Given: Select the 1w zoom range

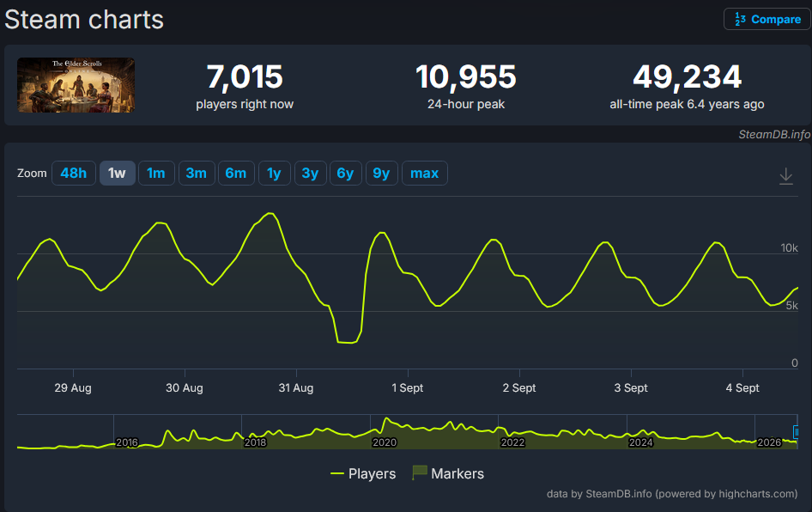Looking at the screenshot, I should pyautogui.click(x=117, y=173).
